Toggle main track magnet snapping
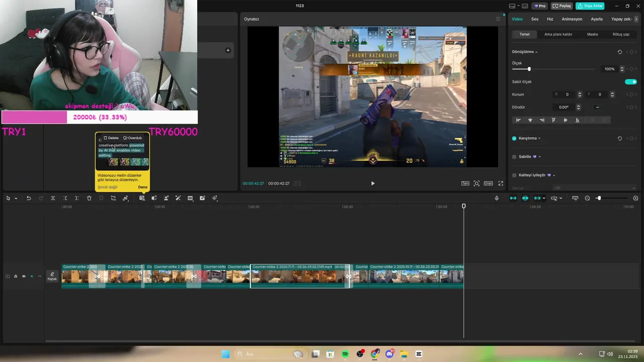The image size is (644, 362). pyautogui.click(x=513, y=198)
